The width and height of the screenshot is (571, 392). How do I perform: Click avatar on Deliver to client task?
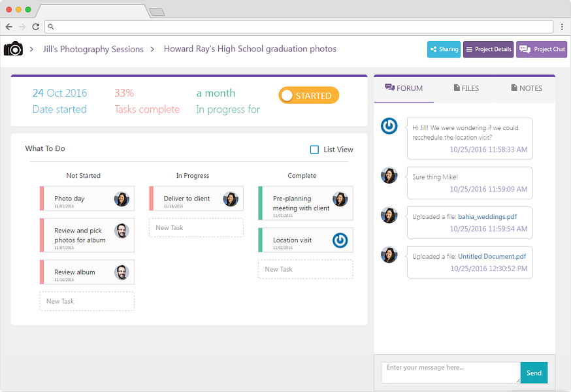(x=231, y=199)
